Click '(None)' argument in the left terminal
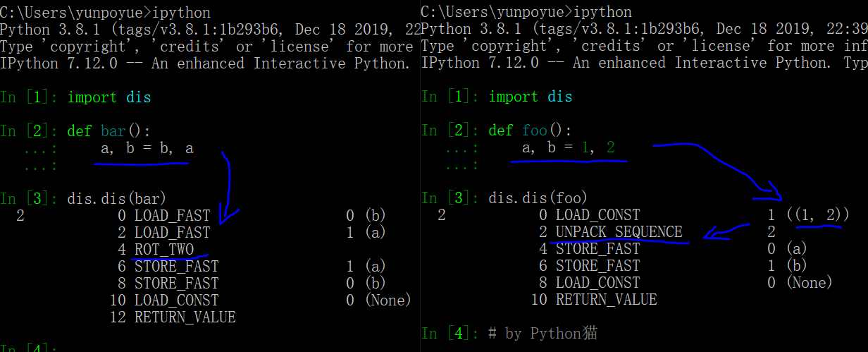Viewport: 868px width, 352px height. click(x=388, y=300)
